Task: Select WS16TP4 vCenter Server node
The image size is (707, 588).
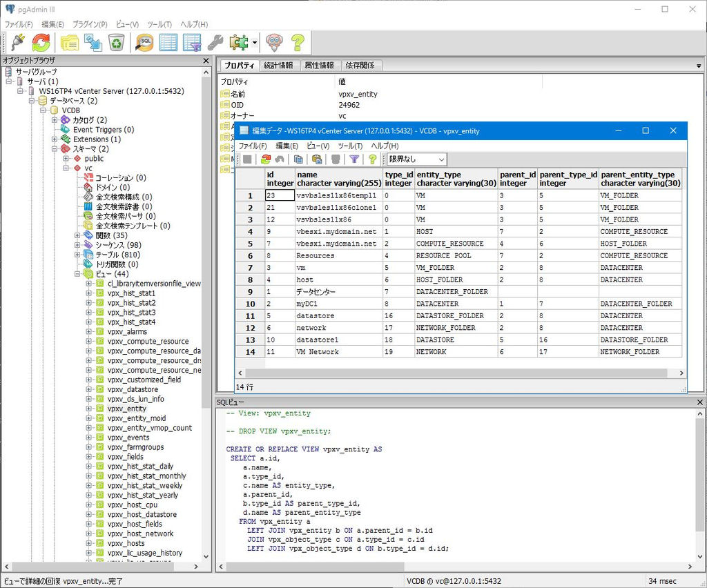Action: coord(111,91)
